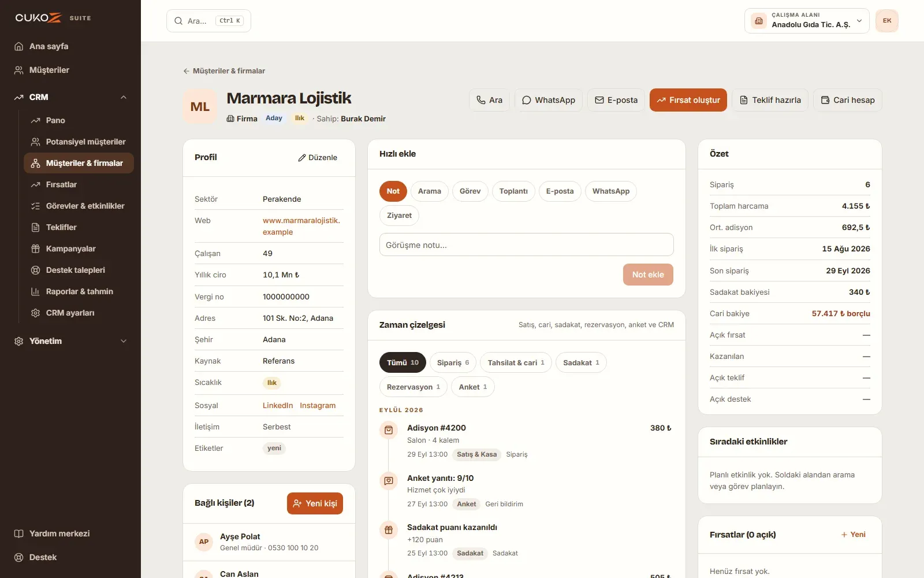Open Cari hesap button
Screen dimensions: 924x578
[x=848, y=100]
